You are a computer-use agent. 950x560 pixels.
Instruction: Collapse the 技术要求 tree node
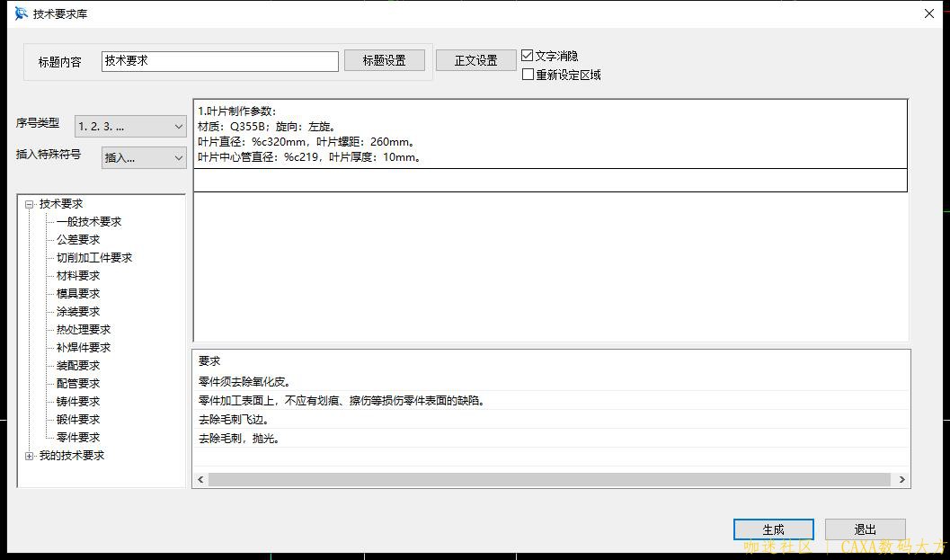tap(30, 204)
